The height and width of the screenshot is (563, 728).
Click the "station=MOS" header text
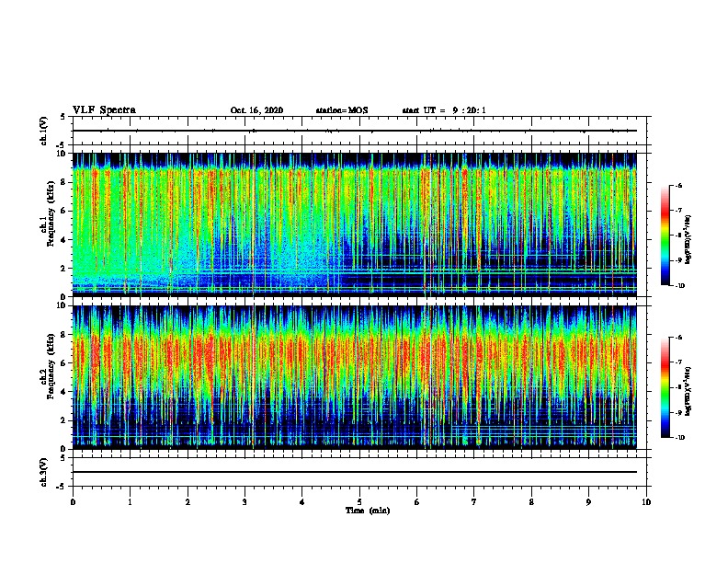pyautogui.click(x=342, y=110)
